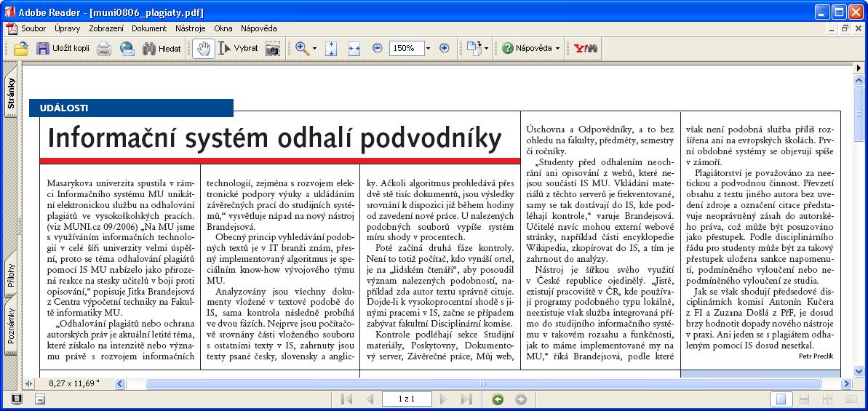Screen dimensions: 868x411
Task: Click author name Petr Preclík
Action: (x=816, y=356)
